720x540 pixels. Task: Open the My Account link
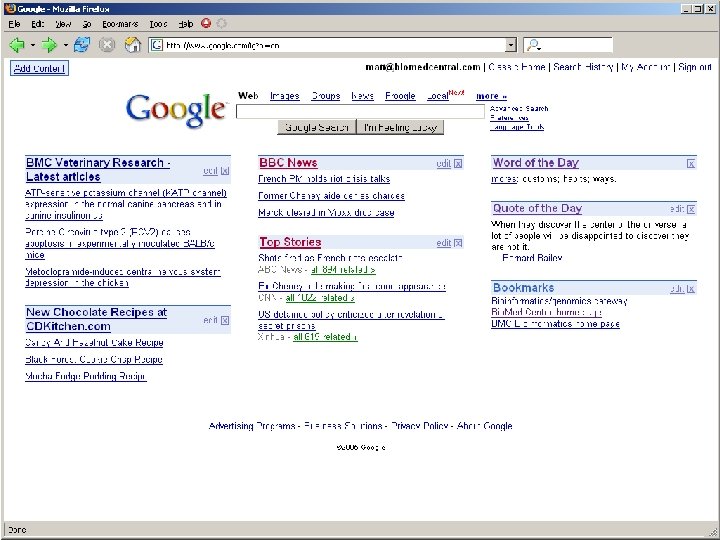tap(646, 67)
